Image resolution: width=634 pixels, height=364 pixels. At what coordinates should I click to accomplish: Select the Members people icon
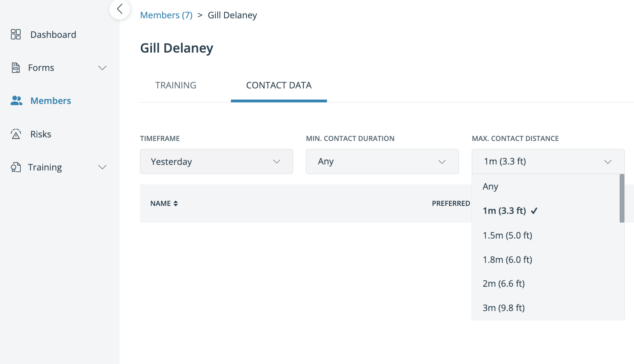click(16, 101)
